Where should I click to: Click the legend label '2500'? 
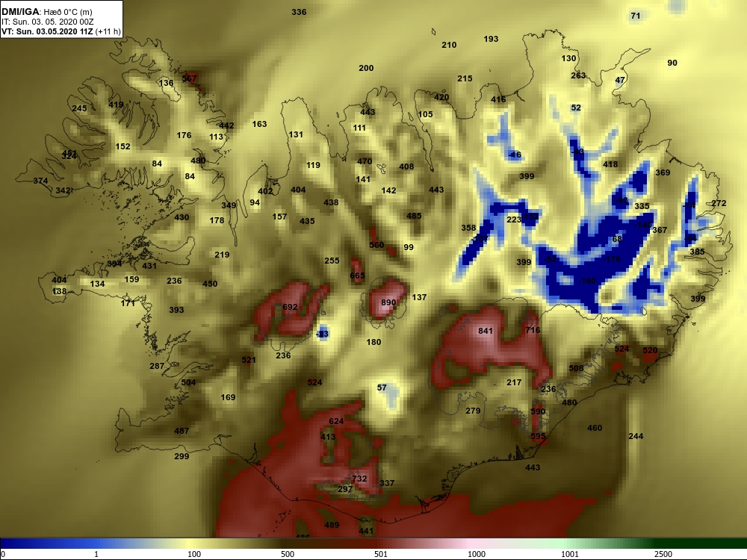(x=663, y=554)
